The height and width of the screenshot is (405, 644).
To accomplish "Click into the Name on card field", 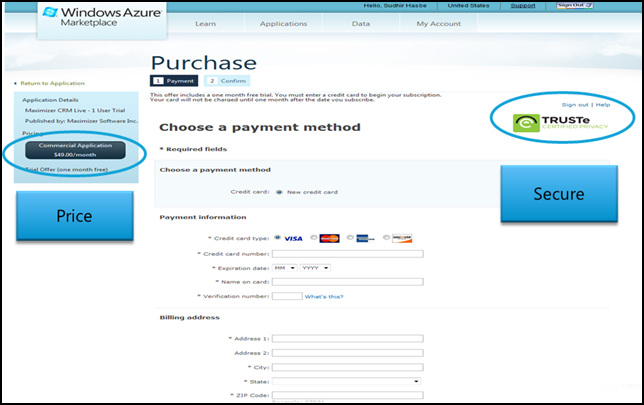I will pos(347,282).
